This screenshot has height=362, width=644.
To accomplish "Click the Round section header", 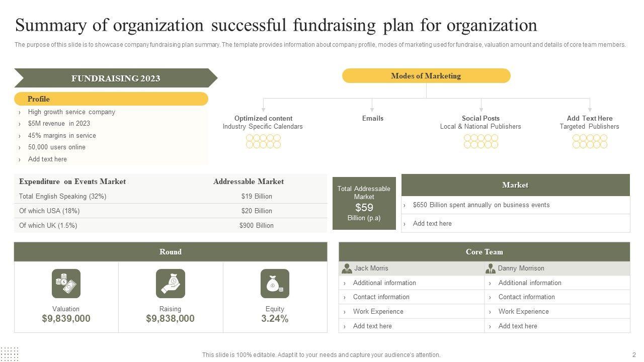I will (171, 252).
